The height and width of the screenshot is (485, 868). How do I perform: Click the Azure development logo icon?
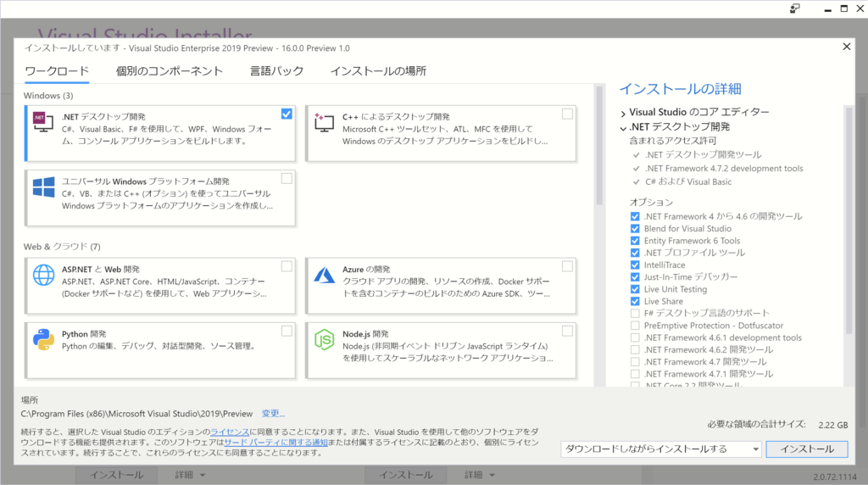coord(325,275)
